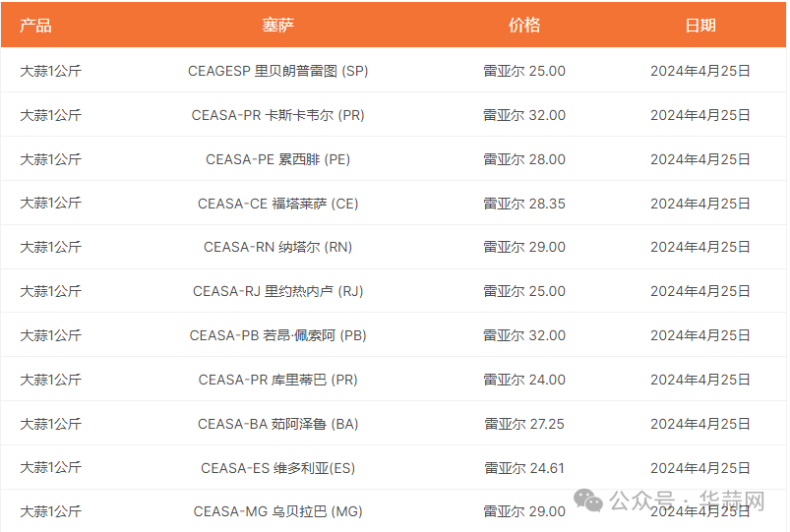Image resolution: width=790 pixels, height=532 pixels.
Task: Select CEASA-PR 卡斯卡韦尔 (PR) market cell
Action: click(277, 115)
